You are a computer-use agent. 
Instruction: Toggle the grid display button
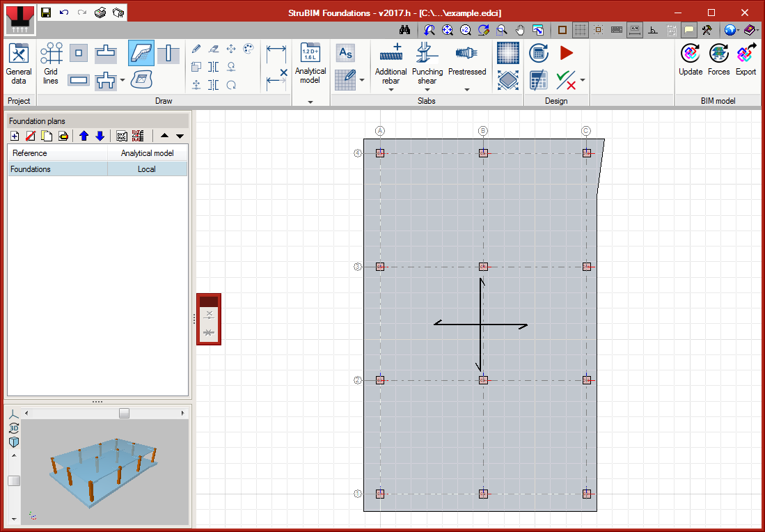580,30
